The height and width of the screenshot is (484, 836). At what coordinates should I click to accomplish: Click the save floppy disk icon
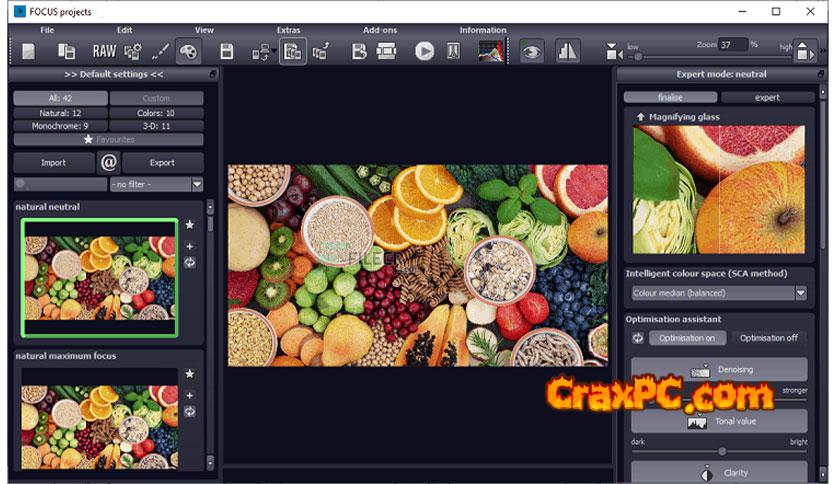[x=227, y=51]
